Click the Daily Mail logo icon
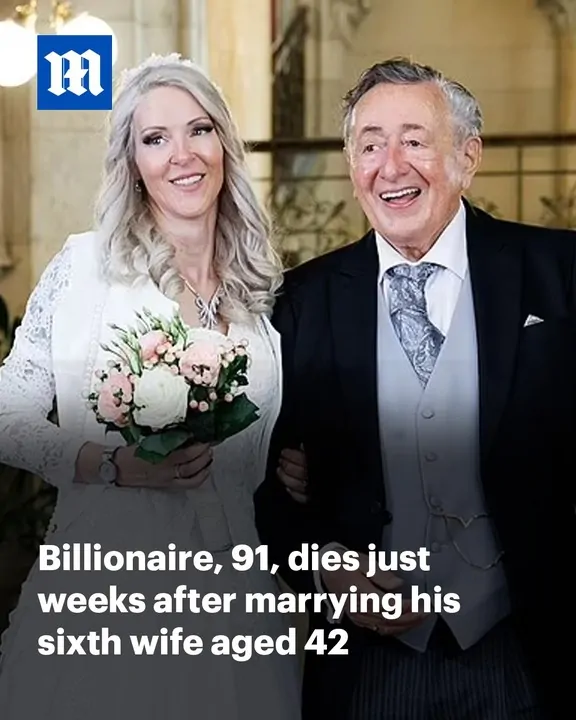The height and width of the screenshot is (720, 576). 74,73
